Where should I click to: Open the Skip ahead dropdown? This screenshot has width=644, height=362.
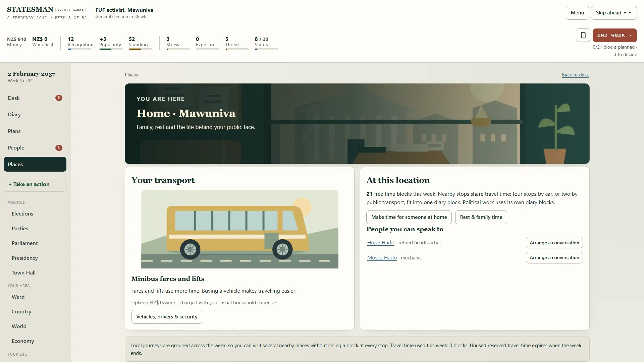coord(613,13)
